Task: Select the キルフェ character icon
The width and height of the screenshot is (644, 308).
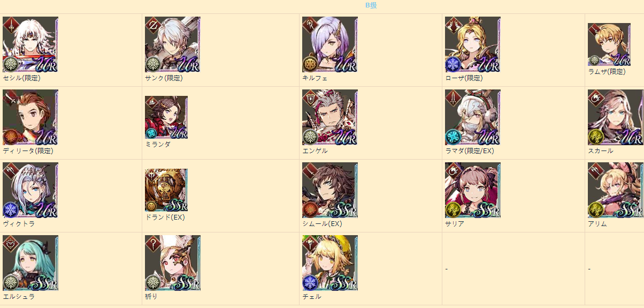Action: 330,44
